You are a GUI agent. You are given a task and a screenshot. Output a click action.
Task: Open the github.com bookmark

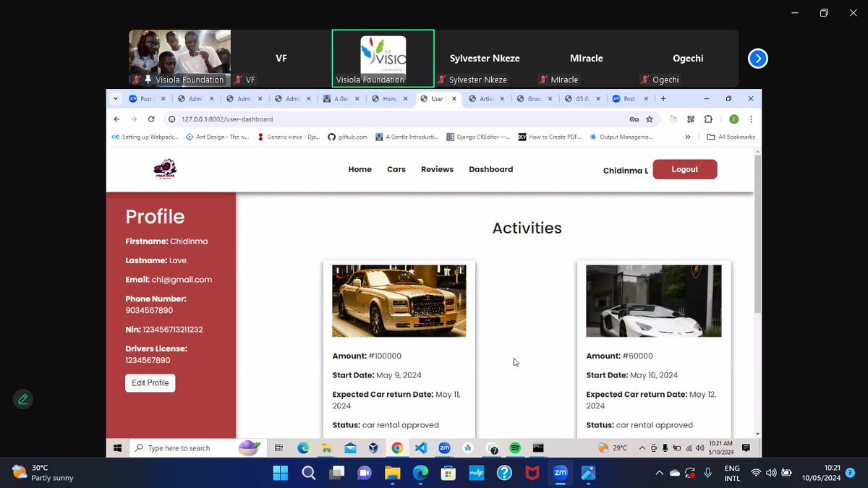pyautogui.click(x=347, y=137)
